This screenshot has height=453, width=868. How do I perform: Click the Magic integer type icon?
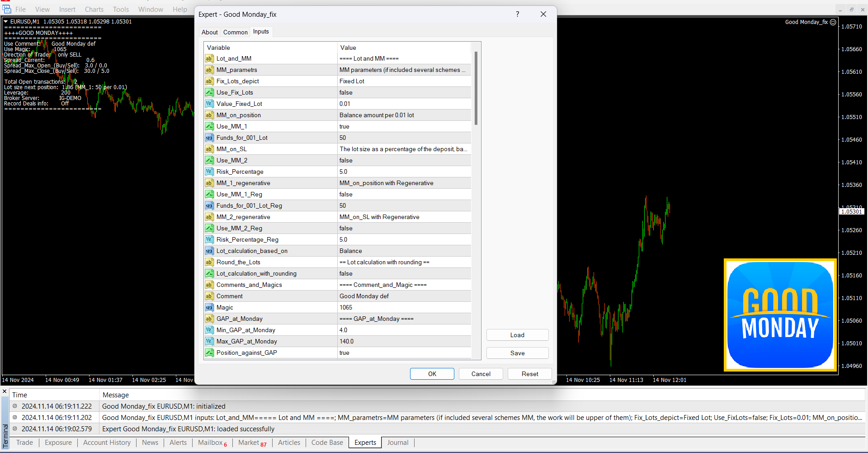click(209, 307)
